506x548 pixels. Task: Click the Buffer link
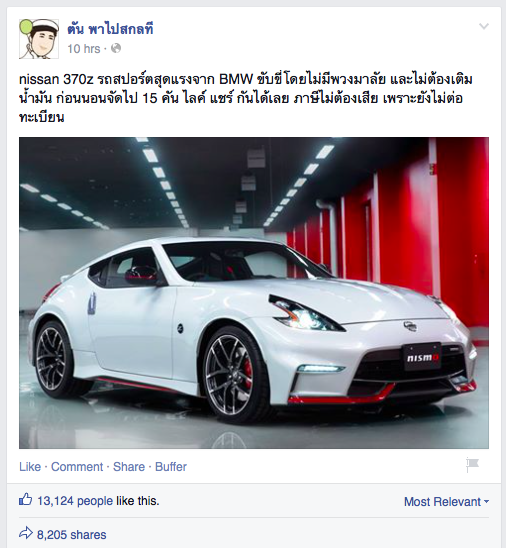[x=171, y=467]
